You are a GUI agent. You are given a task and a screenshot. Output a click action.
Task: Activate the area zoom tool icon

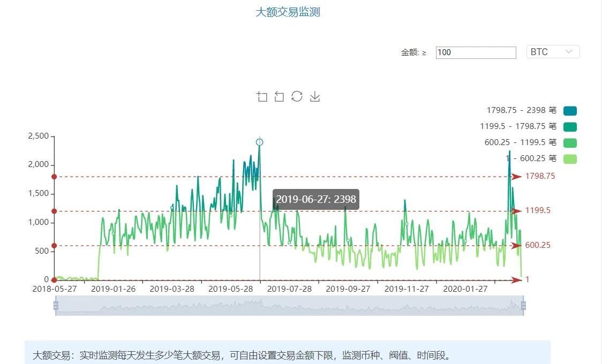tap(262, 96)
